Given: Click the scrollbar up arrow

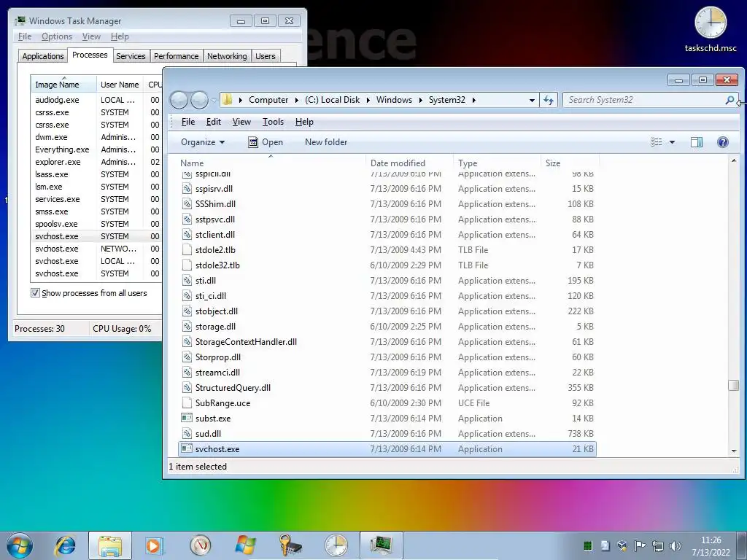Looking at the screenshot, I should 734,161.
